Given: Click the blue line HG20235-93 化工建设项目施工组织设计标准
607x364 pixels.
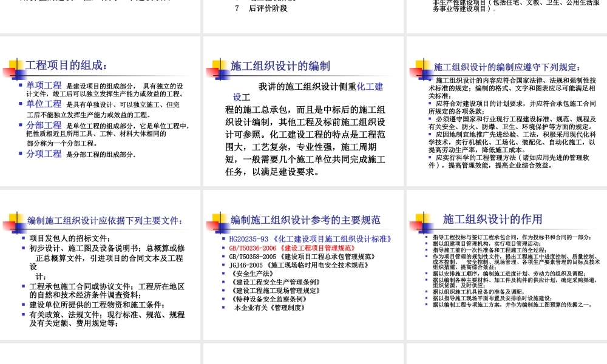Looking at the screenshot, I should tap(310, 239).
